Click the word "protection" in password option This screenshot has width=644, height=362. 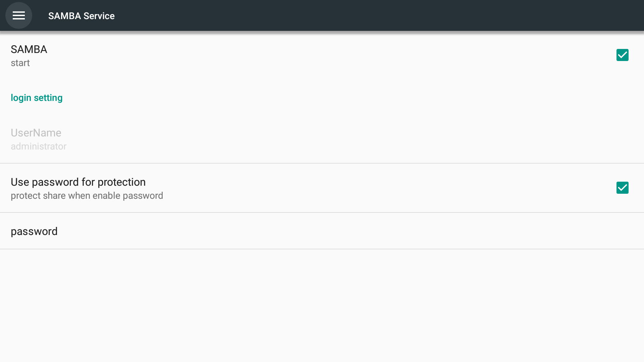pos(121,182)
